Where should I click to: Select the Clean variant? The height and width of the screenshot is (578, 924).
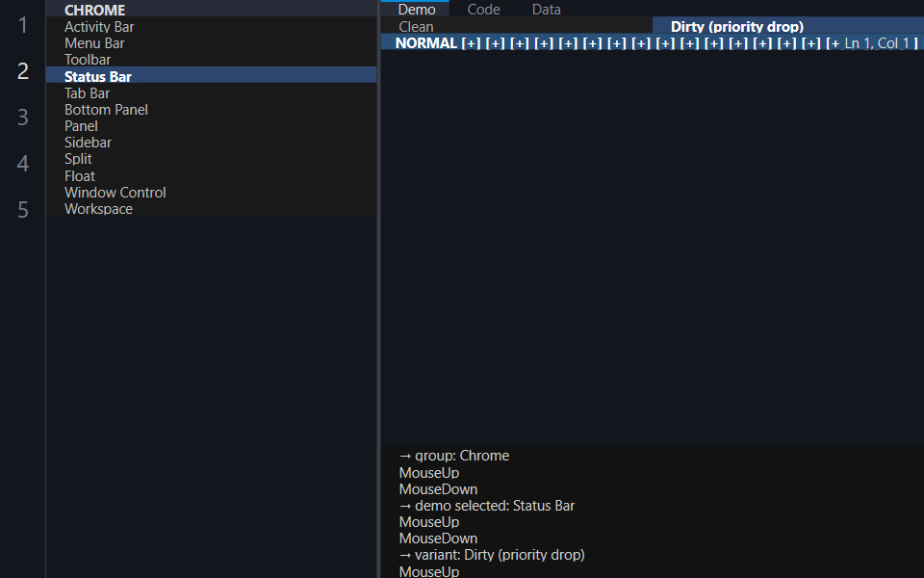(516, 27)
